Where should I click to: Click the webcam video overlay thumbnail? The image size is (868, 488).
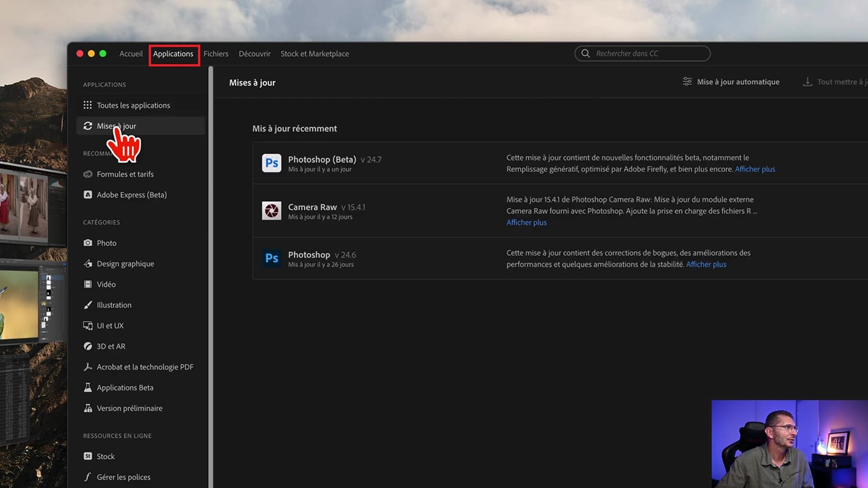tap(790, 444)
